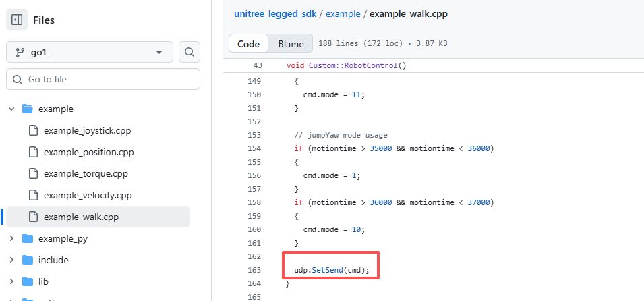Go to unitree_legged_sdk repository breadcrumb
The height and width of the screenshot is (301, 644).
click(275, 14)
